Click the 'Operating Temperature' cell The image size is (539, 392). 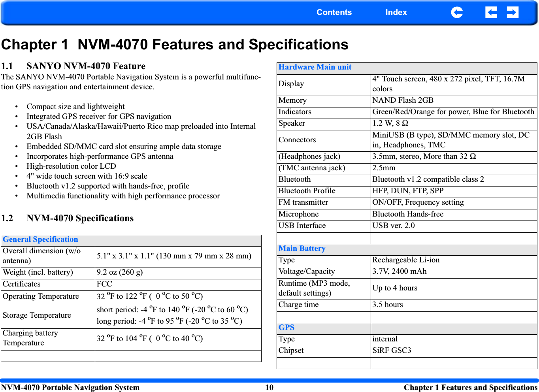(48, 297)
